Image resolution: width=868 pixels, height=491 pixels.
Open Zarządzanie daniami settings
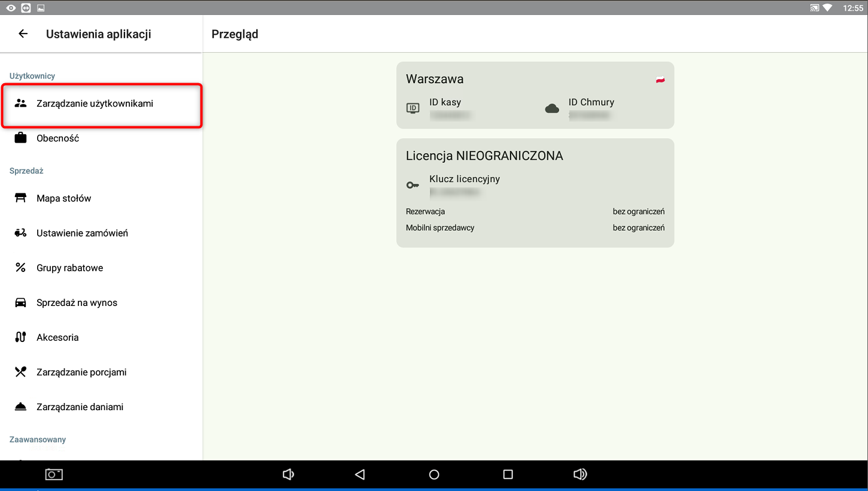click(x=80, y=407)
